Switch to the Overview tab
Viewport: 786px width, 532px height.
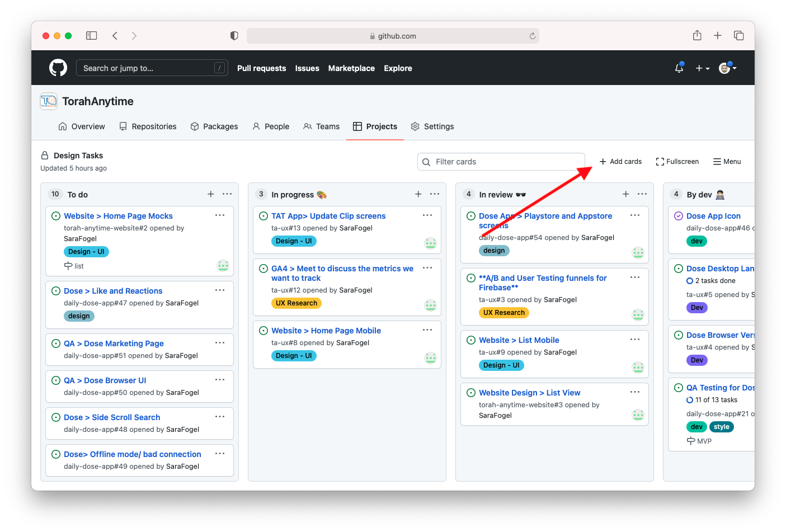pyautogui.click(x=82, y=126)
